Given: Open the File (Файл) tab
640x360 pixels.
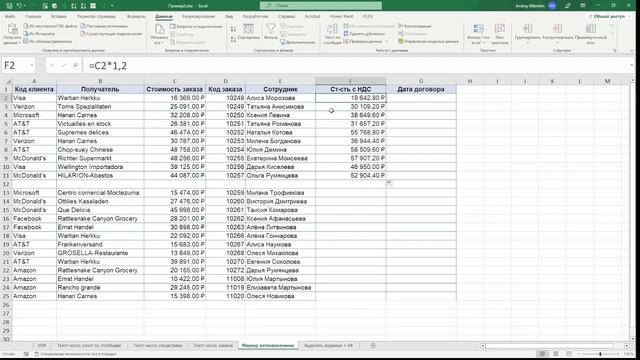Looking at the screenshot, I should [10, 16].
